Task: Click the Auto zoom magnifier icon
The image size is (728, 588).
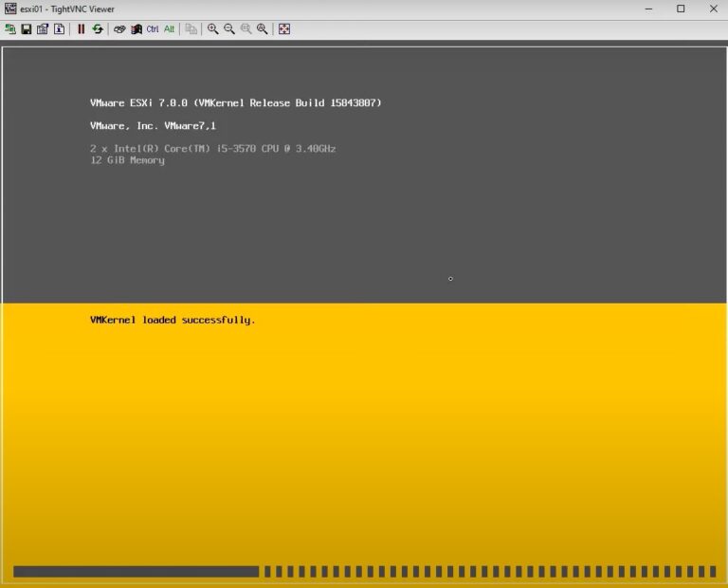Action: click(263, 29)
